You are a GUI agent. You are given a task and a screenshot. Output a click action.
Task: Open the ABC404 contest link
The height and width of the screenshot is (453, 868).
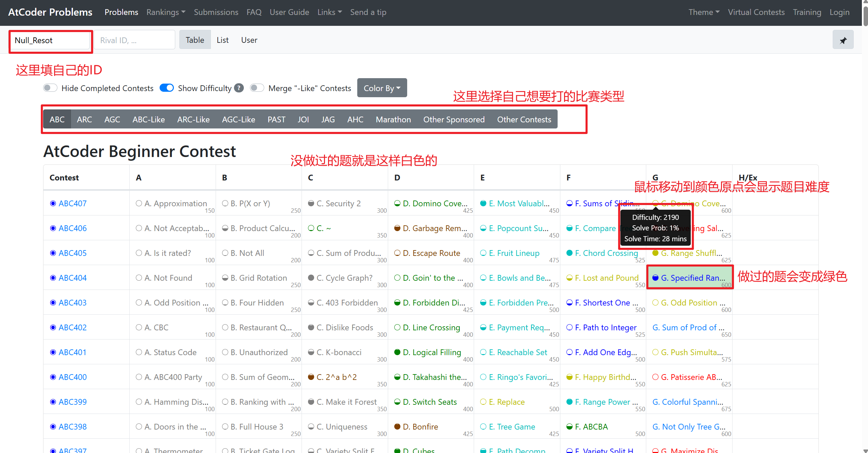pyautogui.click(x=73, y=278)
